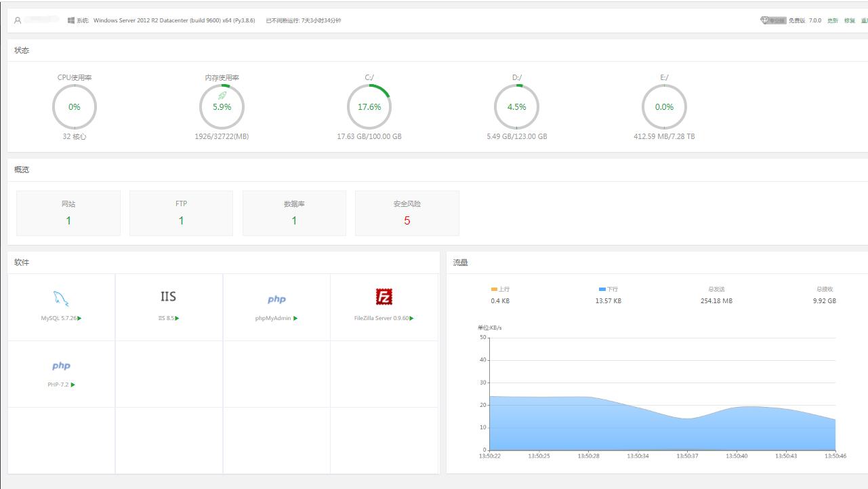Viewport: 868px width, 489px height.
Task: Click the 5.49 GB/123.00 GB text
Action: point(516,136)
